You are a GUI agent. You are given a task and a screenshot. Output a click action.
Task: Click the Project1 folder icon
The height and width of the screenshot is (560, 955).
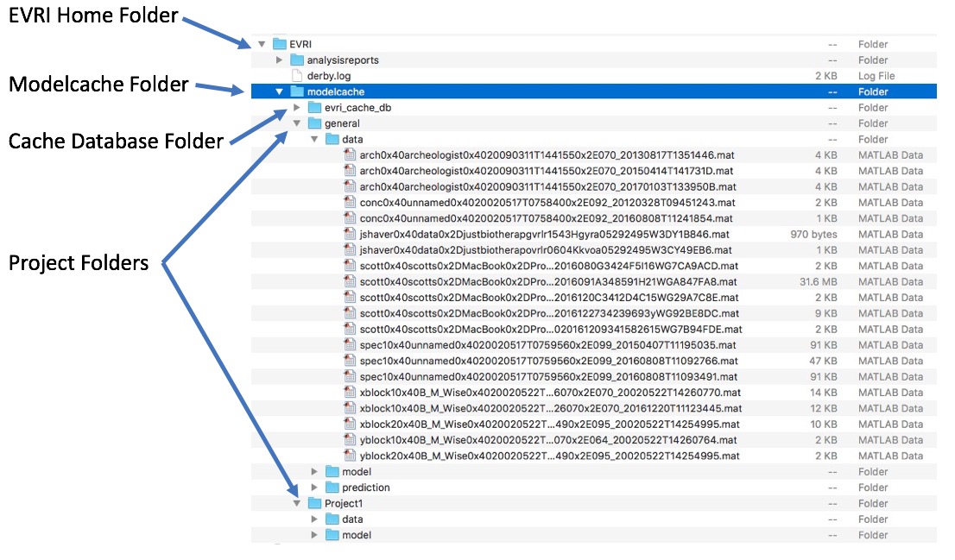coord(315,503)
